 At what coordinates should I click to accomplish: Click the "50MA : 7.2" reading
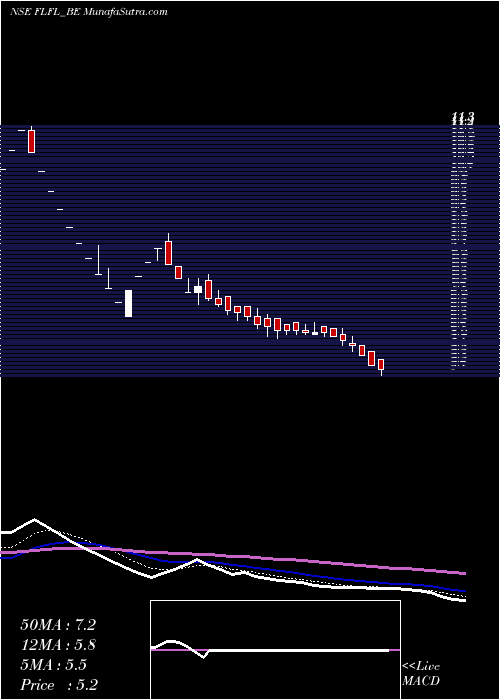(58, 625)
